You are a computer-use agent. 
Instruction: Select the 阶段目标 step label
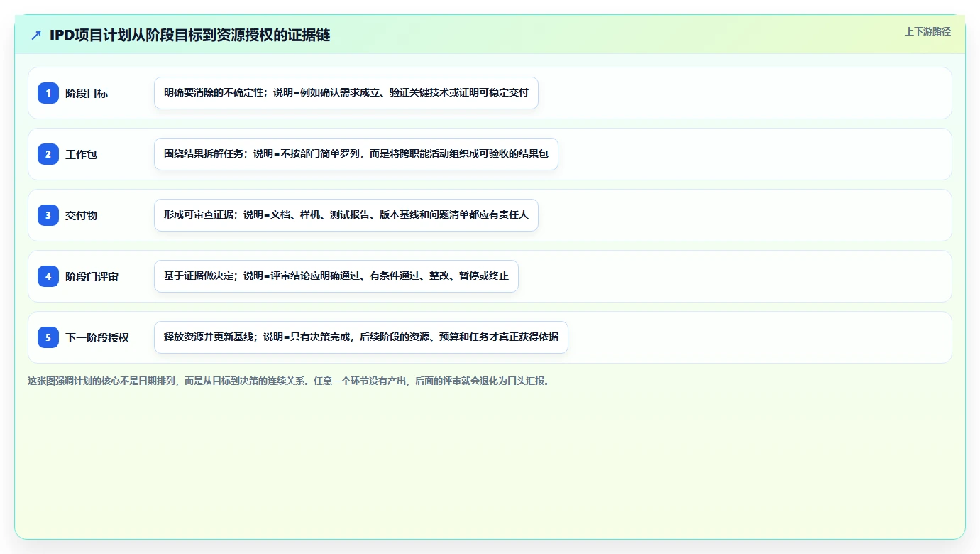[x=87, y=93]
